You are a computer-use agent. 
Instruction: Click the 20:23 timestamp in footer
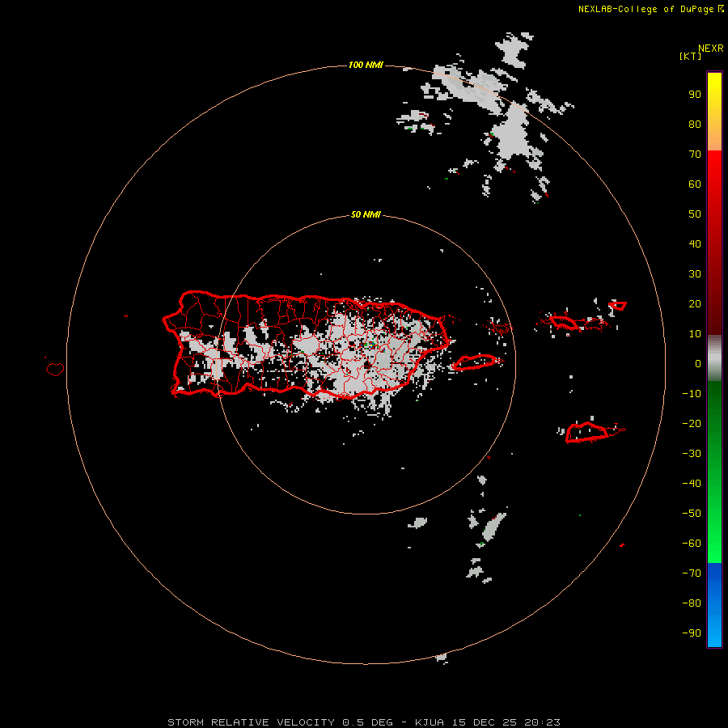[542, 722]
